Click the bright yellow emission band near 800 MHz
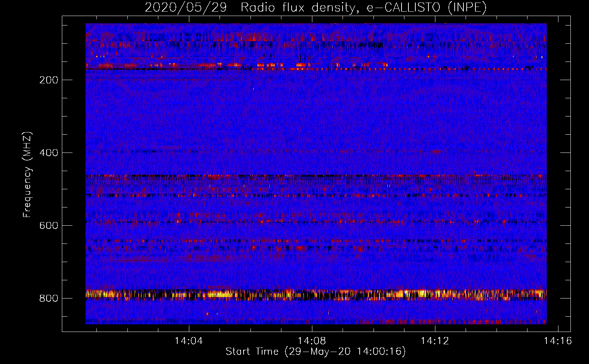Image resolution: width=589 pixels, height=364 pixels. click(316, 294)
